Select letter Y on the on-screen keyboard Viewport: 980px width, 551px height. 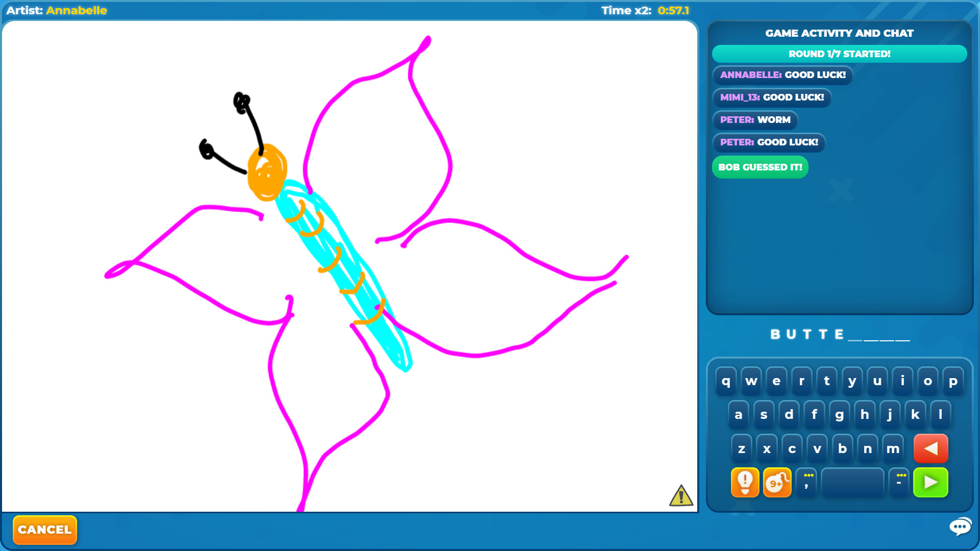pyautogui.click(x=851, y=381)
